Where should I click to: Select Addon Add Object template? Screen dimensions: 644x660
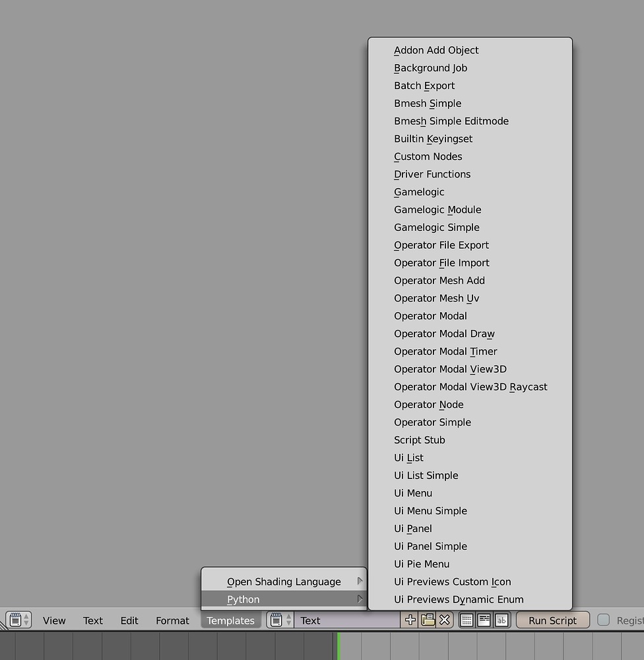[x=470, y=50]
